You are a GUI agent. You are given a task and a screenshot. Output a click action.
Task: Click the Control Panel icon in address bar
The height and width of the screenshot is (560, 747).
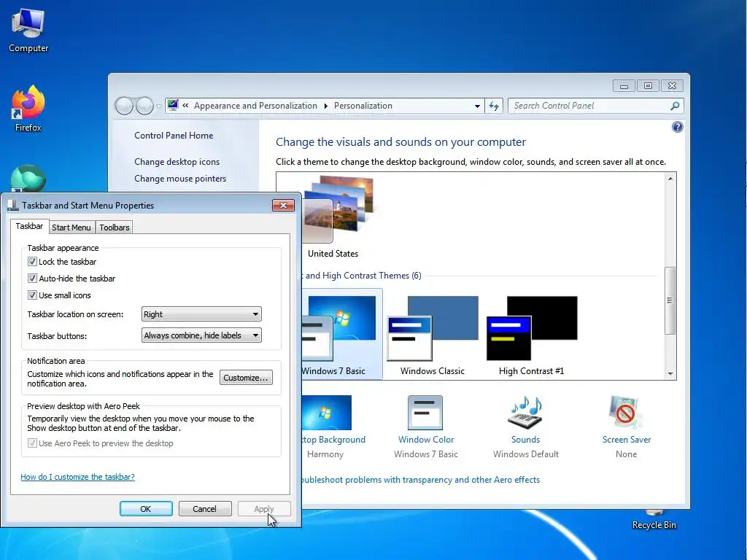[x=173, y=105]
